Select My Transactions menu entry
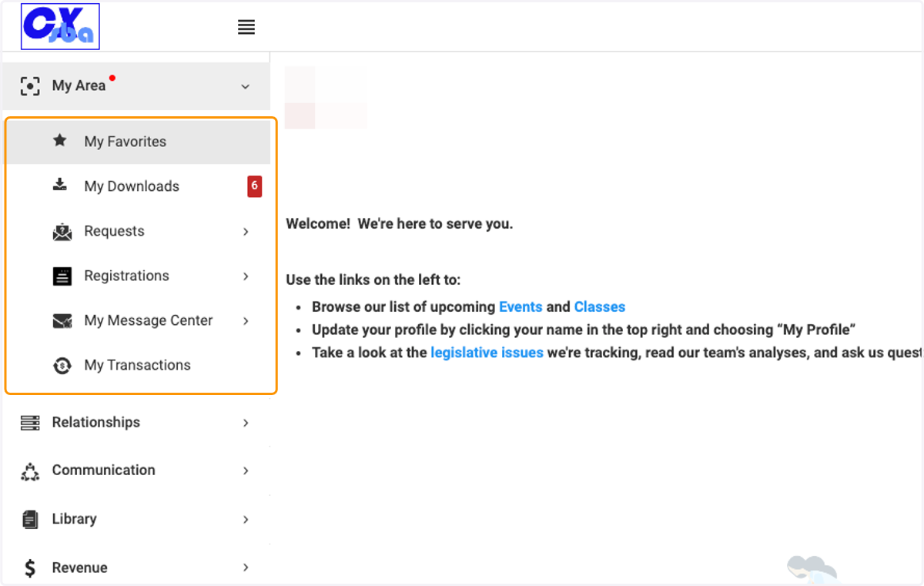 138,365
